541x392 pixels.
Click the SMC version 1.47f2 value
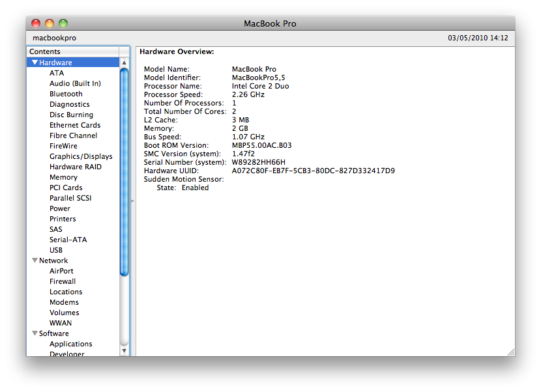coord(243,154)
